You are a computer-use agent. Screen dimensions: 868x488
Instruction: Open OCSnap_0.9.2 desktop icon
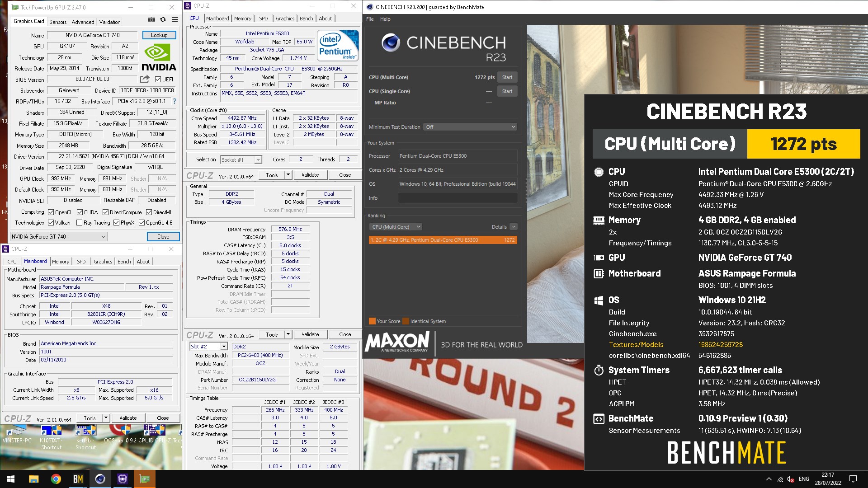click(x=120, y=435)
